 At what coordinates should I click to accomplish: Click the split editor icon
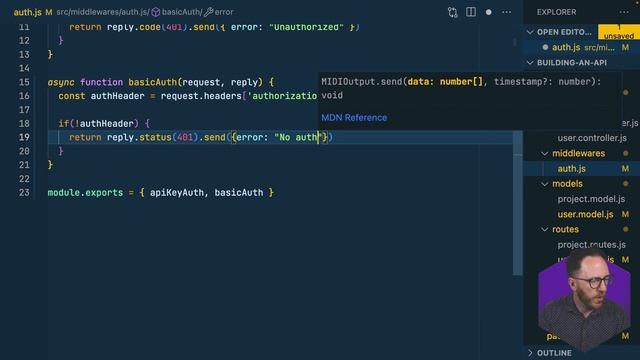point(471,12)
